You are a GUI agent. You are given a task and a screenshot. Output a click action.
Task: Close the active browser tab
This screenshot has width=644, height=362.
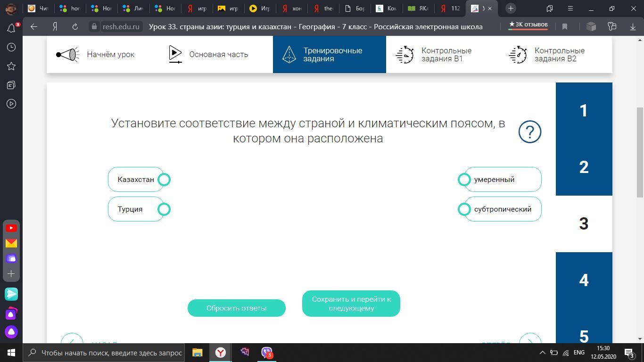(489, 8)
